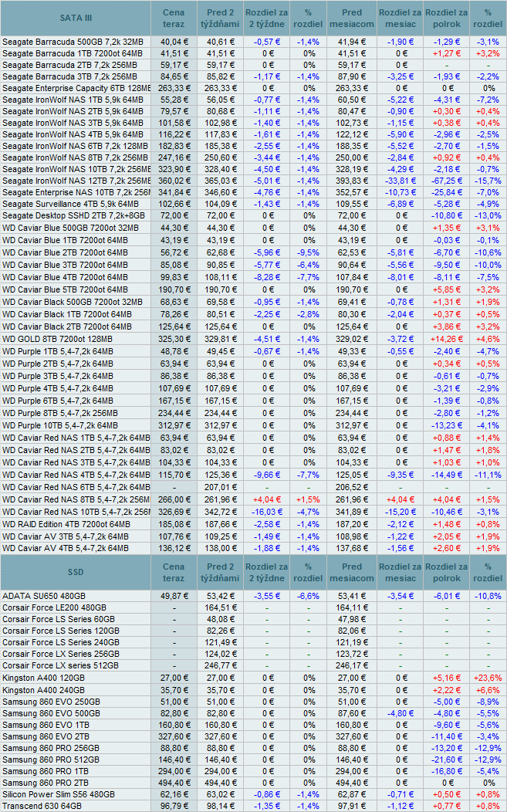Click IronWolf NAS 12TB monthly difference -33,81 €
Viewport: 507px width, 812px height.
tap(401, 181)
